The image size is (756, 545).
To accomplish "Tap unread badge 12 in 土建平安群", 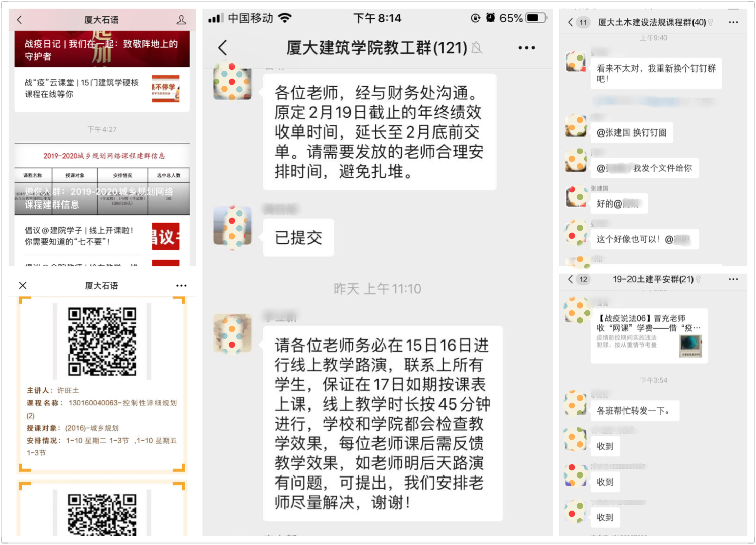I will coord(583,279).
